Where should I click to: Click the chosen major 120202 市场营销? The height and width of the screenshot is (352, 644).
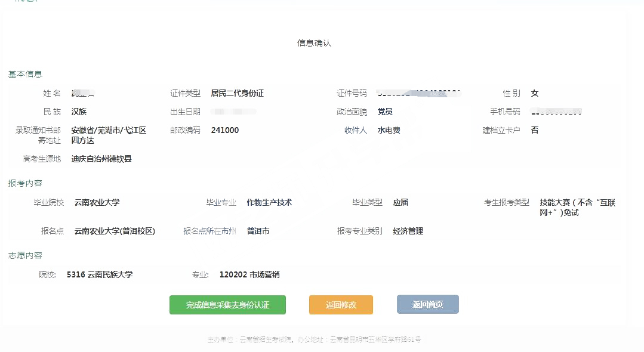pyautogui.click(x=249, y=274)
